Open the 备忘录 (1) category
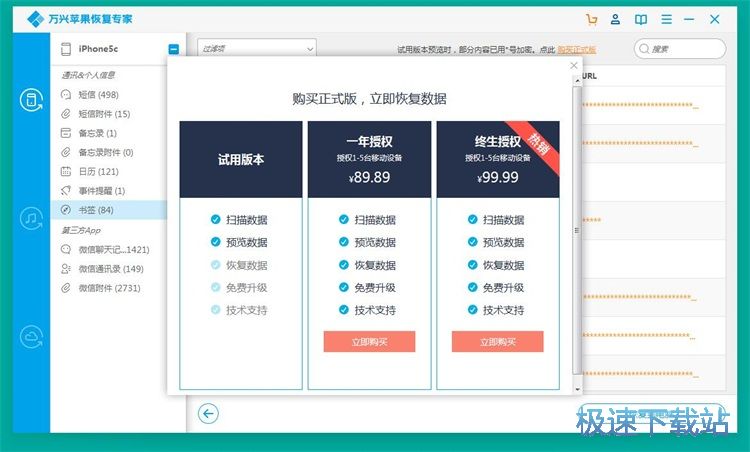750x452 pixels. click(x=109, y=133)
